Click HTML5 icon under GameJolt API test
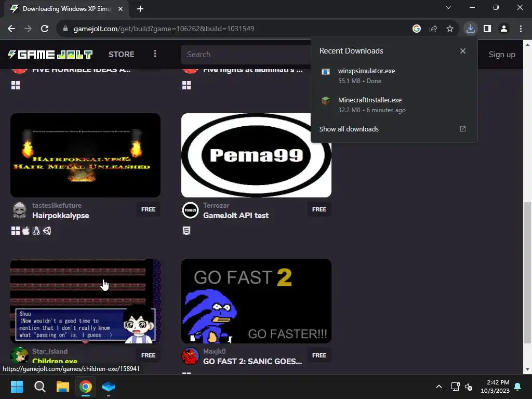532x399 pixels. 187,231
